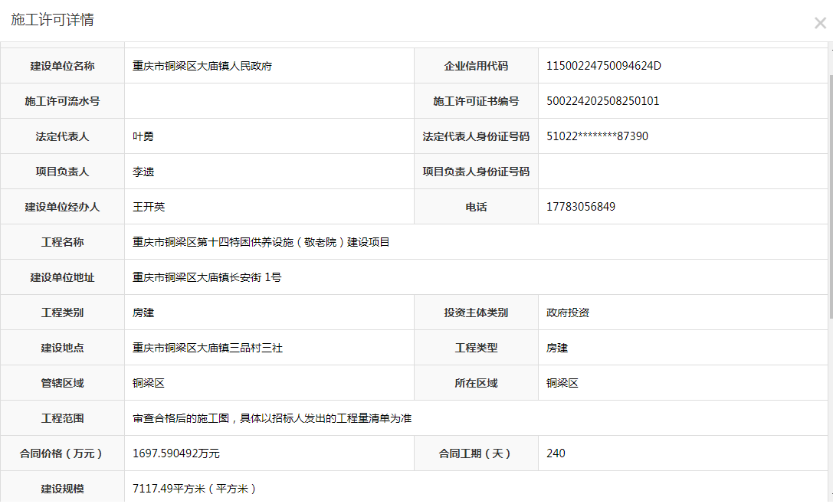This screenshot has height=504, width=833.
Task: Click the vertical scrollbar on the right
Action: point(829,191)
